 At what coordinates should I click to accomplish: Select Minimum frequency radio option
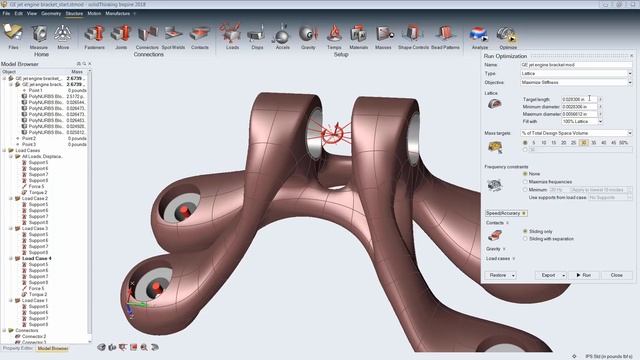[x=525, y=190]
